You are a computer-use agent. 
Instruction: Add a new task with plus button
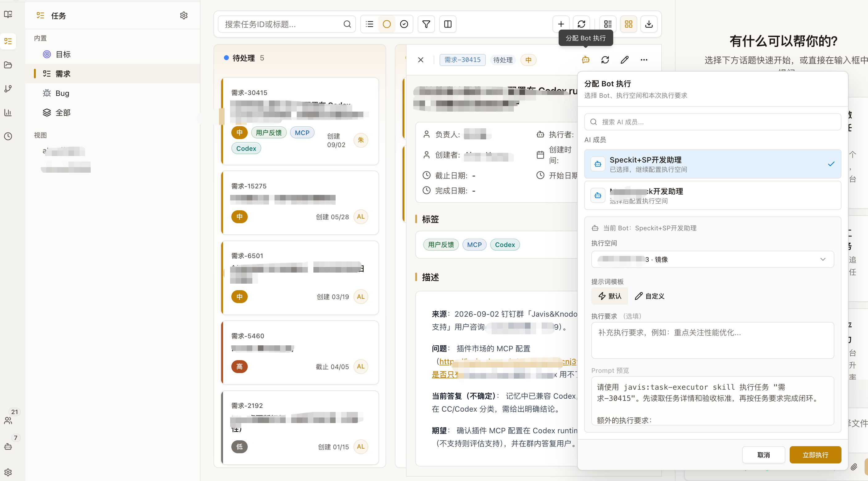(561, 24)
